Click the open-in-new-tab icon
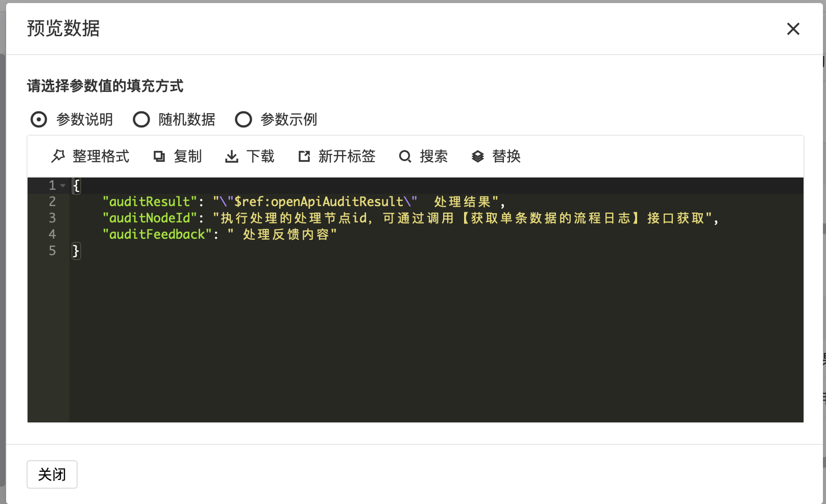 click(x=304, y=157)
